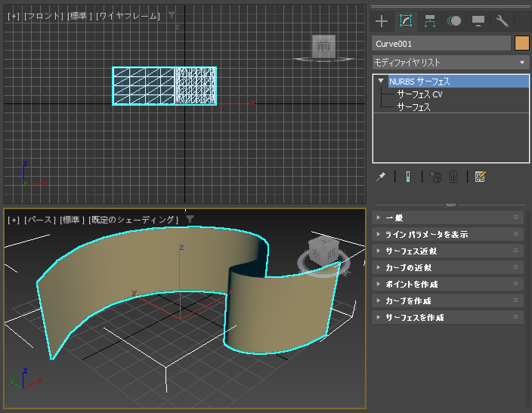Expand the 一般 rollout

pos(447,217)
